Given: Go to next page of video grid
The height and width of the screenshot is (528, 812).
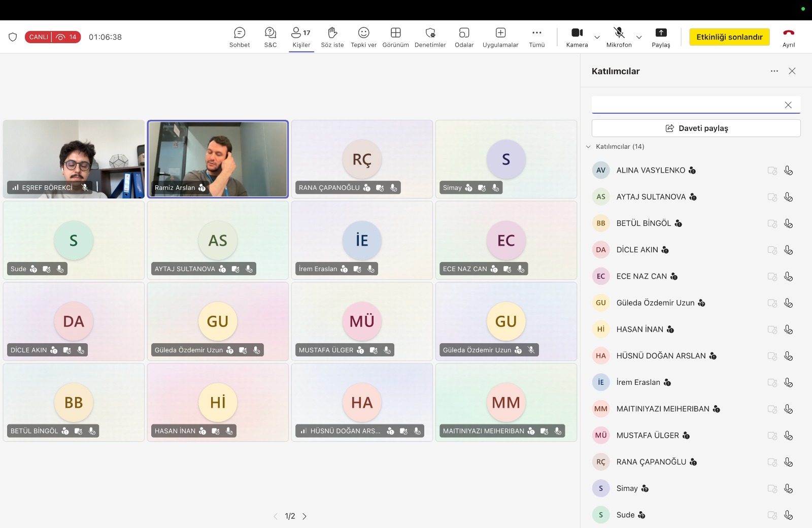Looking at the screenshot, I should pos(304,516).
